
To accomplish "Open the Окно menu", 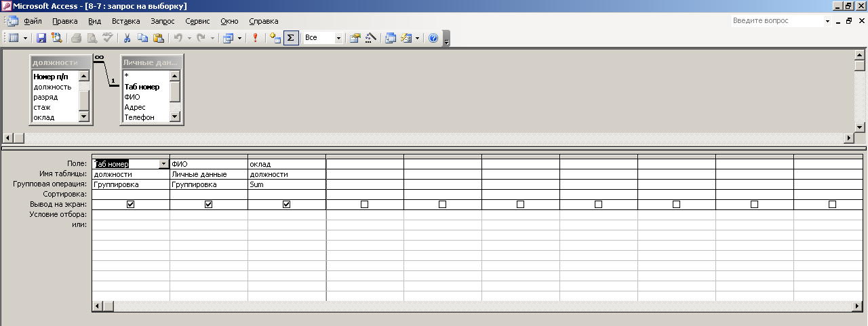I will (229, 21).
